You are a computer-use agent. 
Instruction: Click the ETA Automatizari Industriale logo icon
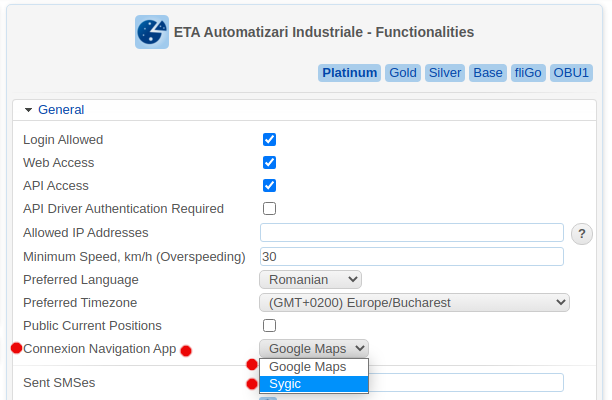coord(152,32)
